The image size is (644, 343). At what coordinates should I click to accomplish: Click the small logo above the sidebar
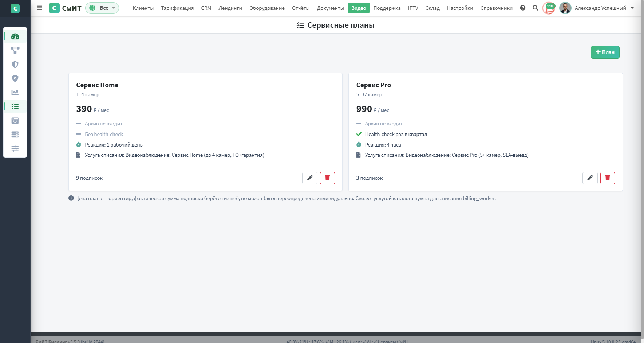tap(15, 8)
